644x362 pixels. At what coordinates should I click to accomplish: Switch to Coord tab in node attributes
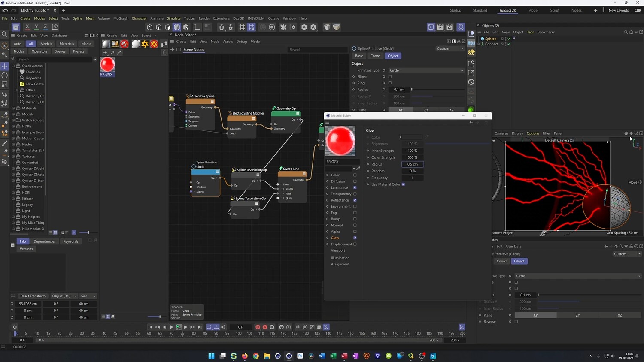(x=375, y=56)
